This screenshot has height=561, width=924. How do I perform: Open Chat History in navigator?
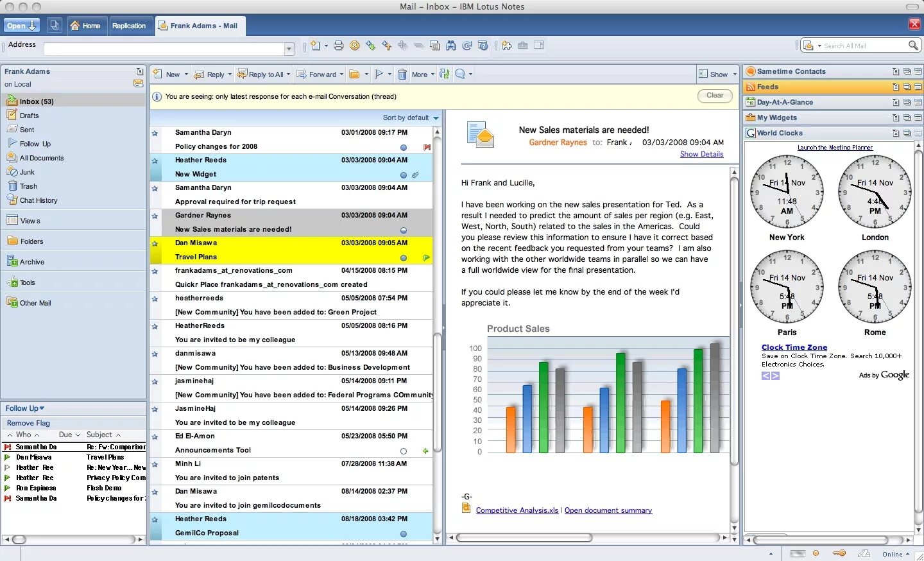click(38, 200)
